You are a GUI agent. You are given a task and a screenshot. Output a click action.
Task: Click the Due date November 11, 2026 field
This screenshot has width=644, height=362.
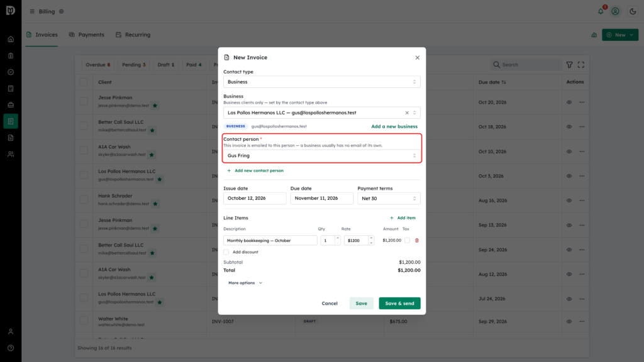[x=321, y=198]
